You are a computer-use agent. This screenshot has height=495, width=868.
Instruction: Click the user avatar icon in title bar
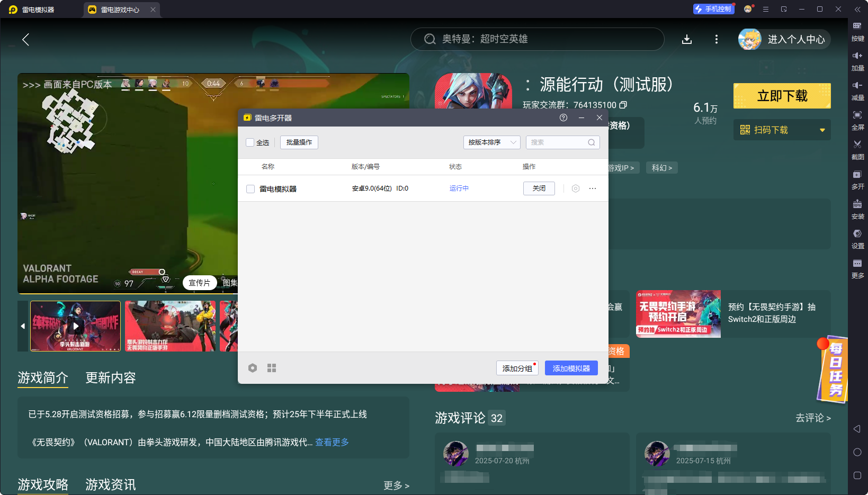pyautogui.click(x=748, y=9)
